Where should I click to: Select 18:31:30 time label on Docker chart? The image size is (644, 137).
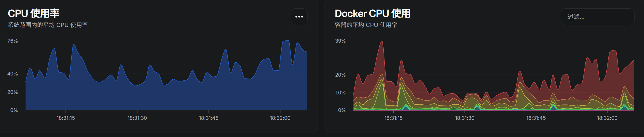pyautogui.click(x=465, y=118)
